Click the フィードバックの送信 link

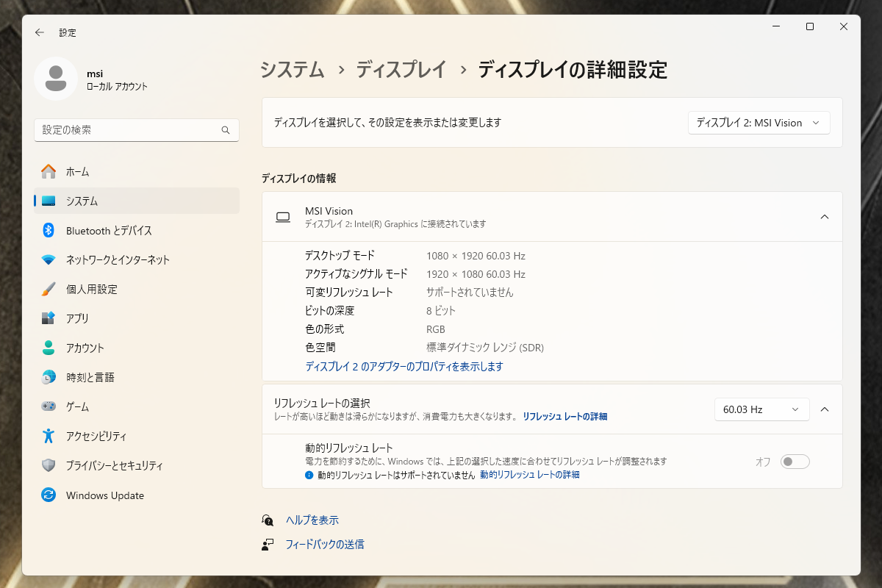[326, 544]
